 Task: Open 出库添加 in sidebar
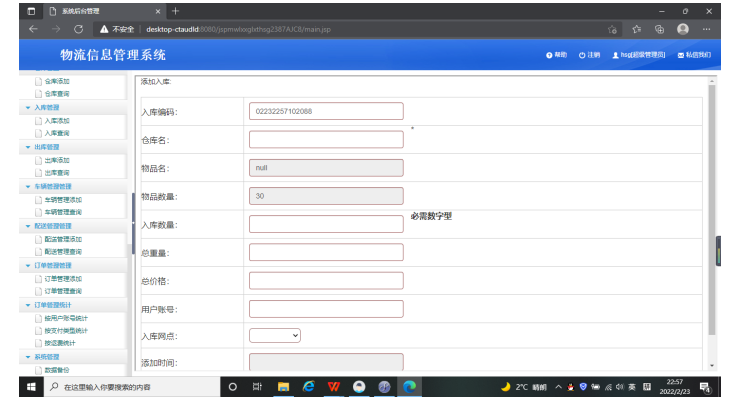coord(57,160)
